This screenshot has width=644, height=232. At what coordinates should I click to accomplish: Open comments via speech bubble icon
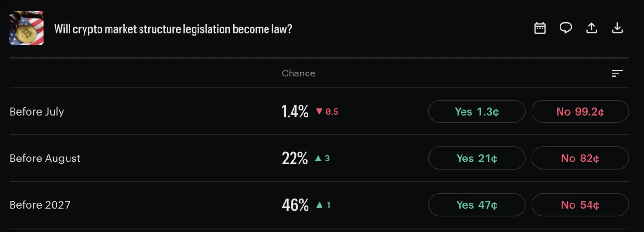[x=566, y=28]
